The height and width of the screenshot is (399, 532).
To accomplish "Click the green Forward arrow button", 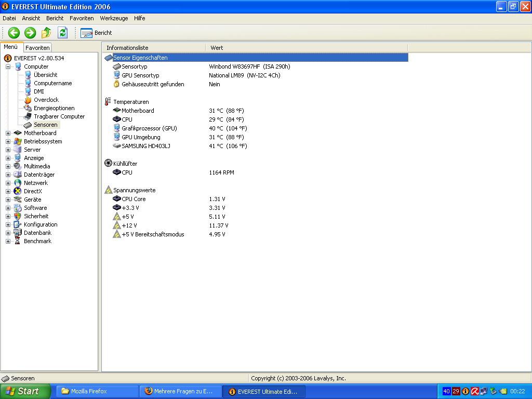I will [x=30, y=33].
